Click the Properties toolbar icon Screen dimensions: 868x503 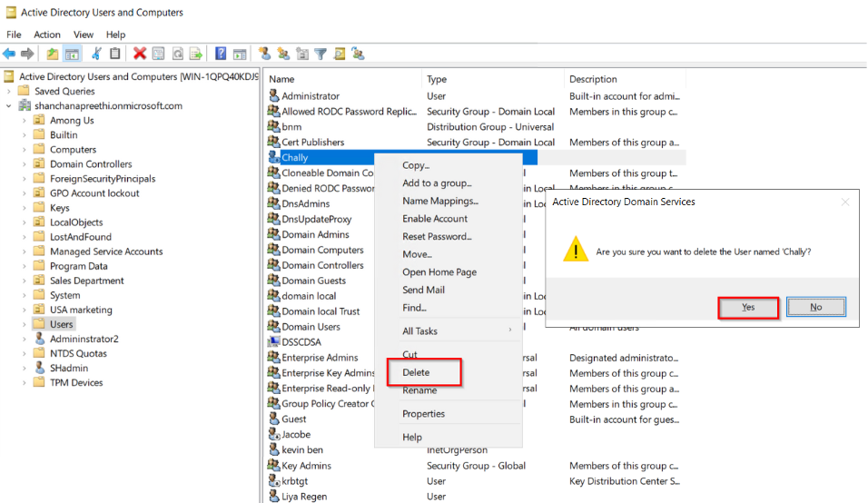point(158,54)
